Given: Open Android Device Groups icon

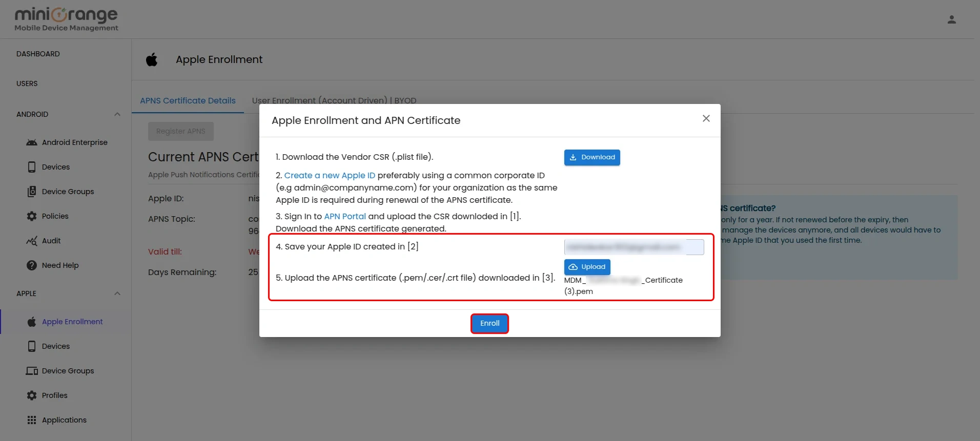Looking at the screenshot, I should point(32,192).
